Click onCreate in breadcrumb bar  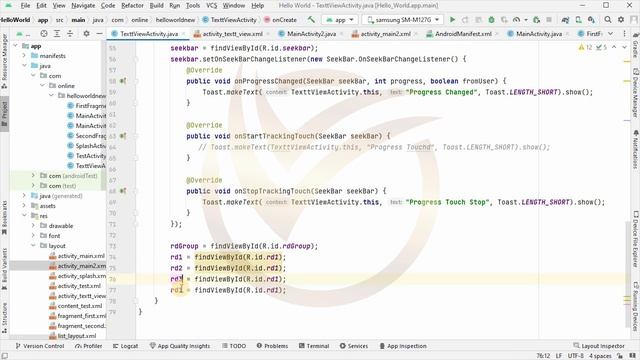click(280, 20)
